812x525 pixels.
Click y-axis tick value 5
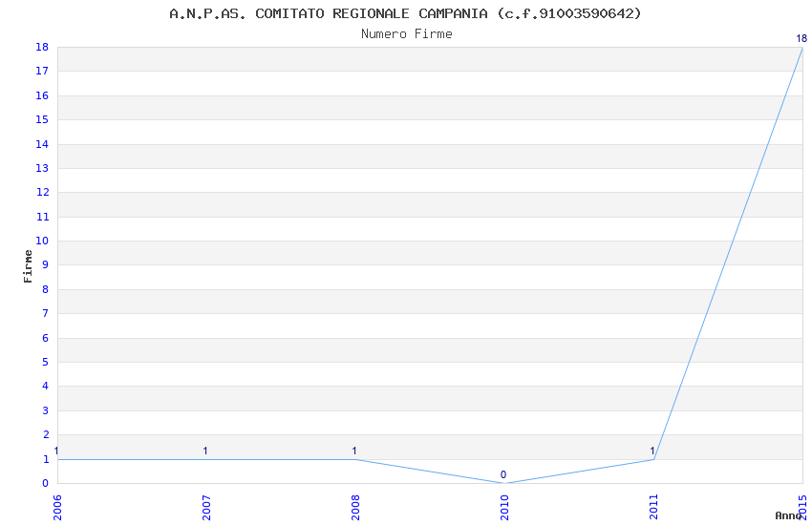(x=46, y=362)
